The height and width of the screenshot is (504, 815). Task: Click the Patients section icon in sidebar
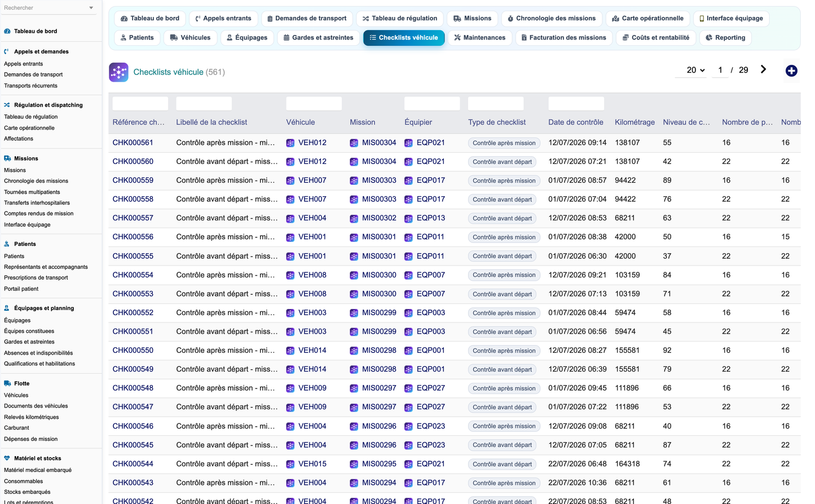tap(7, 244)
